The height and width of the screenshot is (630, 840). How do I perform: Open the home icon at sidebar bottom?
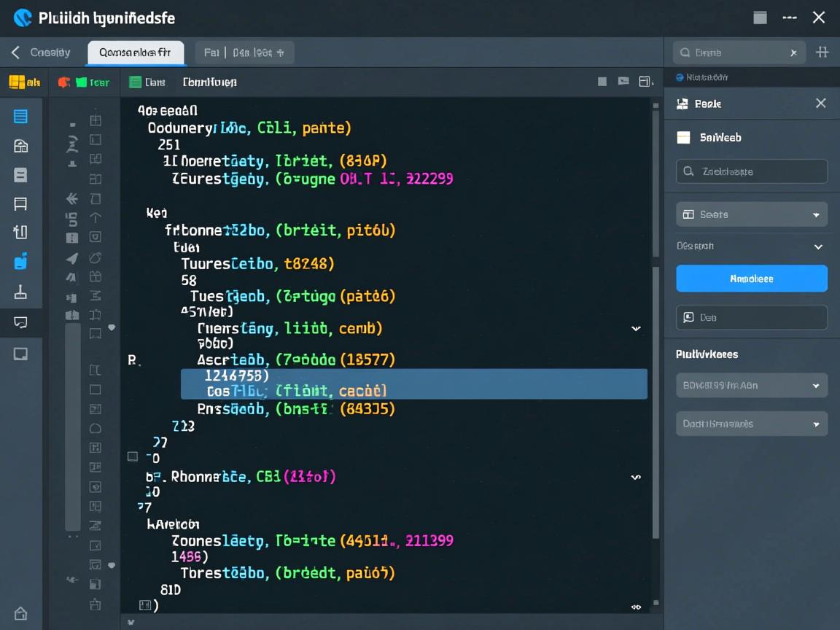(20, 613)
